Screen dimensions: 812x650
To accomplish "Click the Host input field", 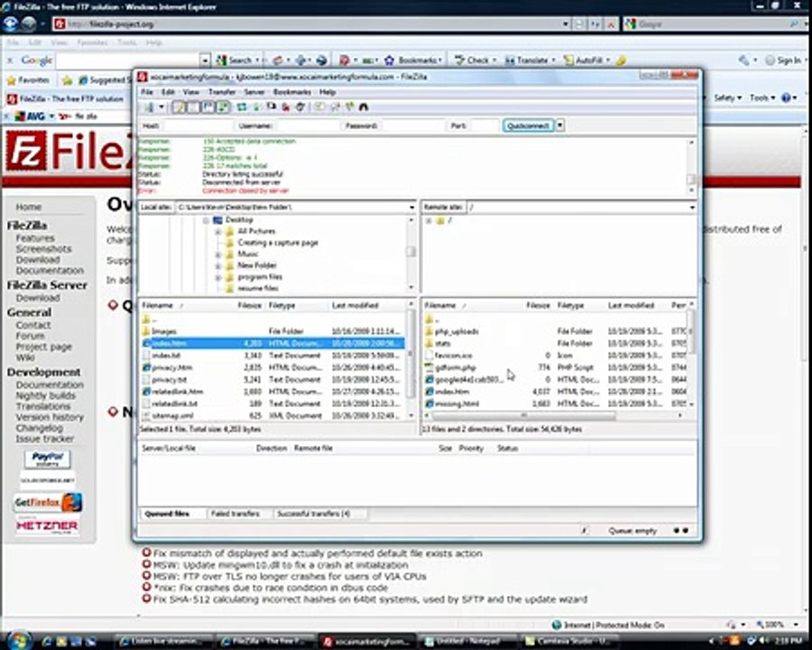I will coord(198,125).
